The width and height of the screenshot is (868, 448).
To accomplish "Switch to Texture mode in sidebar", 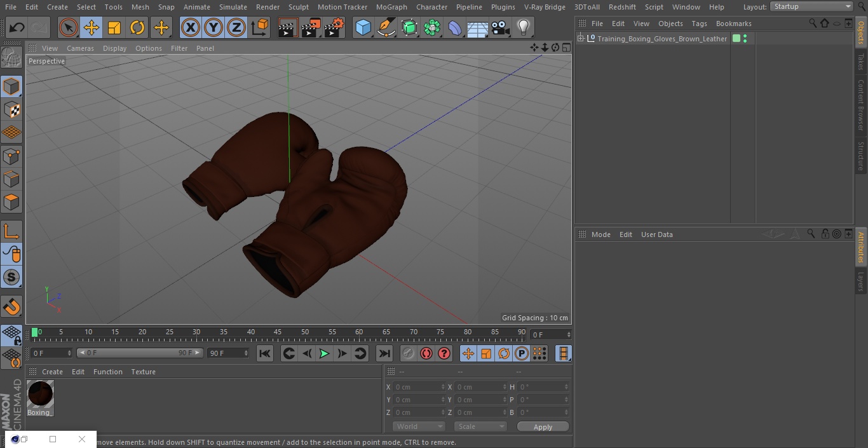I will click(12, 109).
